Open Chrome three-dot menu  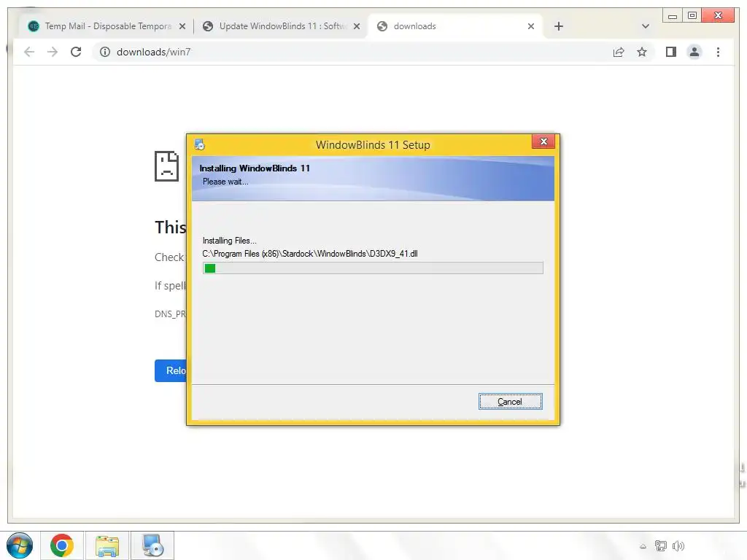[x=718, y=52]
